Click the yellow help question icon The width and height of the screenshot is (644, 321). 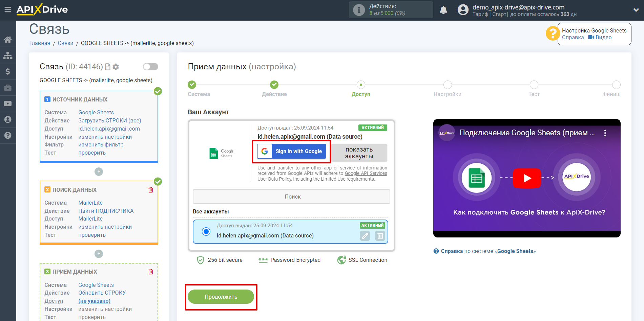point(552,33)
